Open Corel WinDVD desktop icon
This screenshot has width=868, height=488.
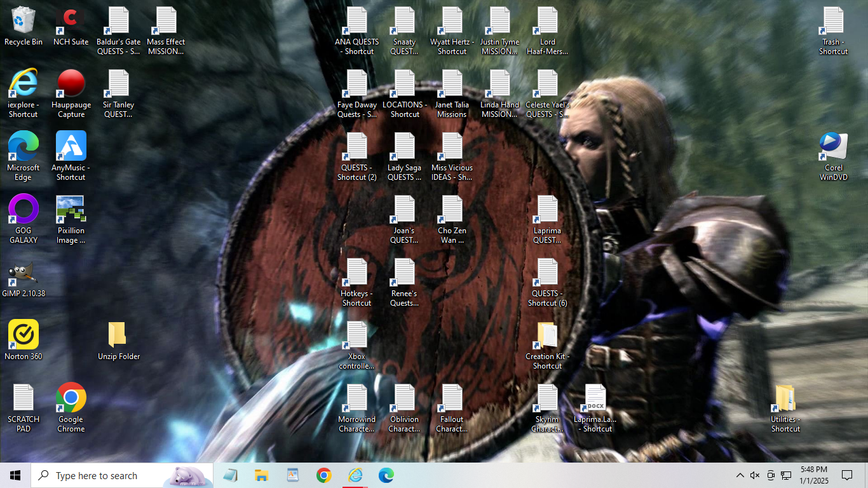834,156
